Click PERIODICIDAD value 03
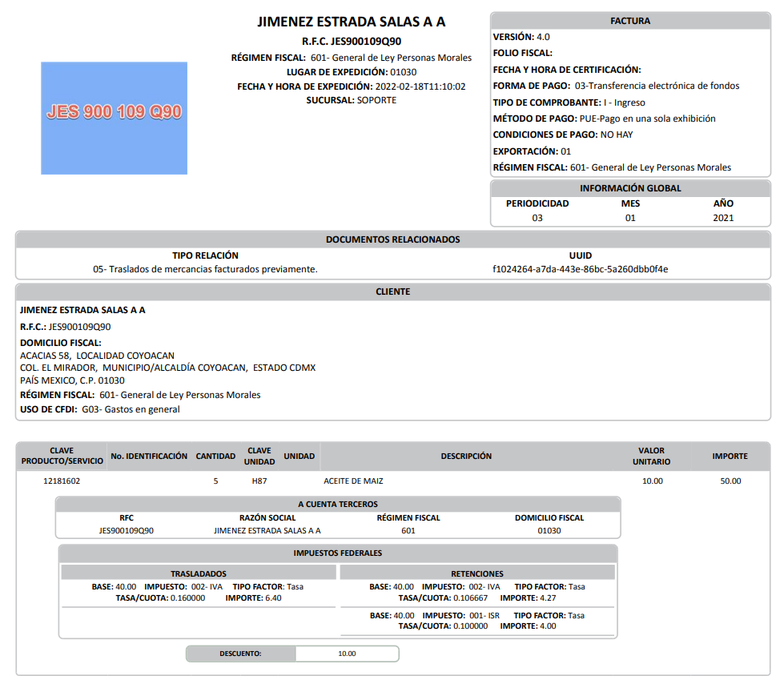784x676 pixels. [x=537, y=218]
